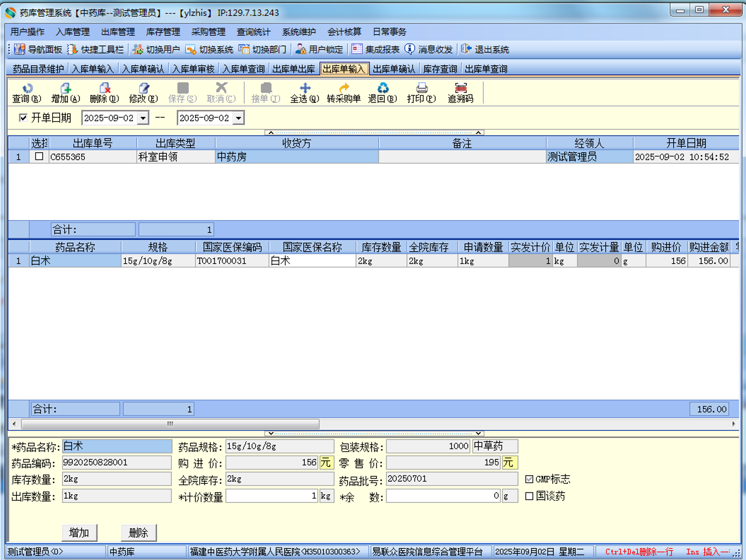Open the 入库管理 menu
Viewport: 746px width, 560px height.
[73, 32]
